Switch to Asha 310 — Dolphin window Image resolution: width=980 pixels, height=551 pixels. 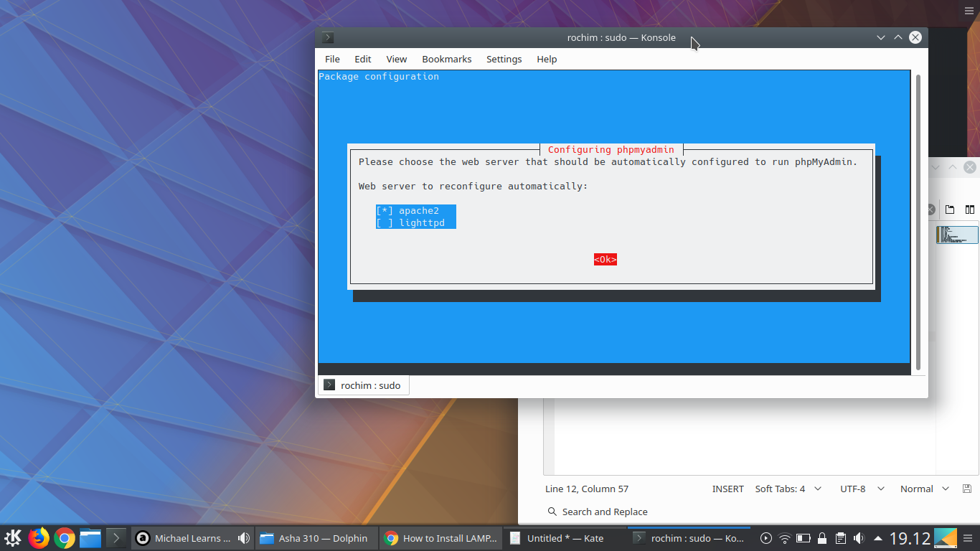coord(316,538)
